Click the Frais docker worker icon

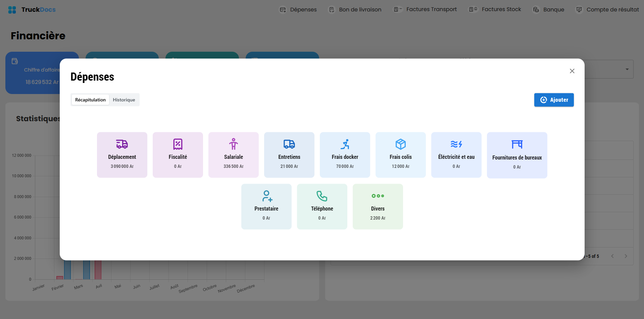tap(345, 144)
